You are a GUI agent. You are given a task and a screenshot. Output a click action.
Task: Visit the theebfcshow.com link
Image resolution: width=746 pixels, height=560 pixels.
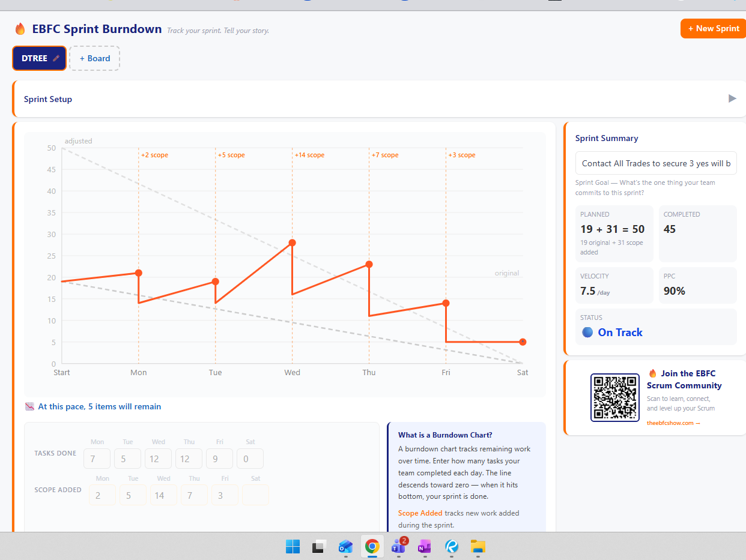click(x=672, y=423)
